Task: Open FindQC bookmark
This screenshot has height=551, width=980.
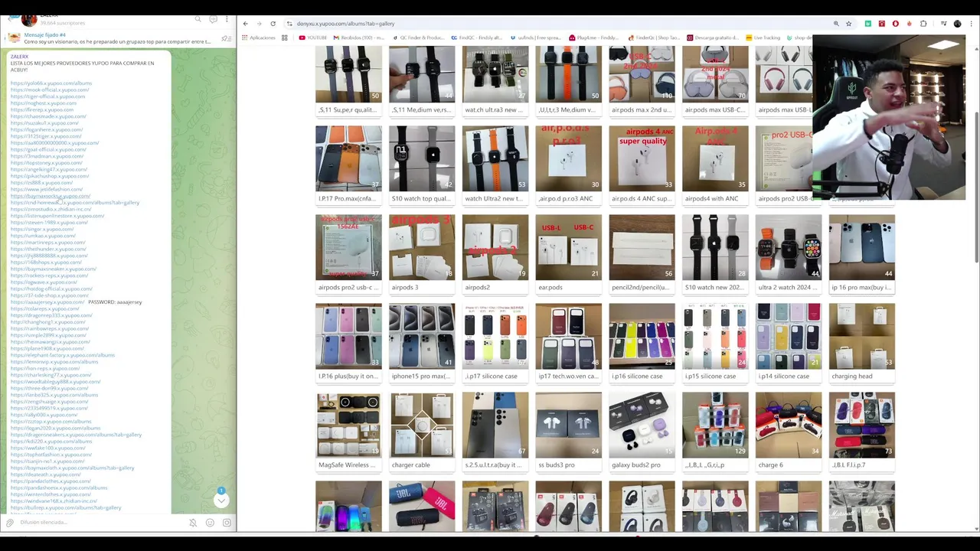Action: coord(477,37)
